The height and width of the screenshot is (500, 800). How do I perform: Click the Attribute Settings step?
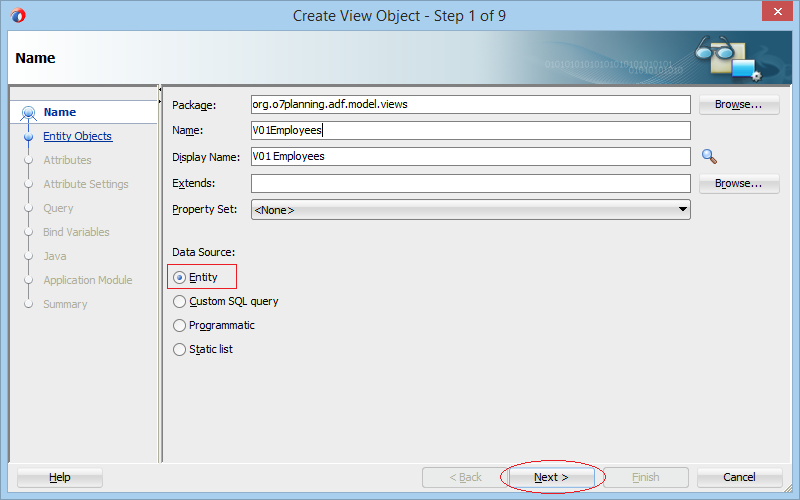click(86, 184)
